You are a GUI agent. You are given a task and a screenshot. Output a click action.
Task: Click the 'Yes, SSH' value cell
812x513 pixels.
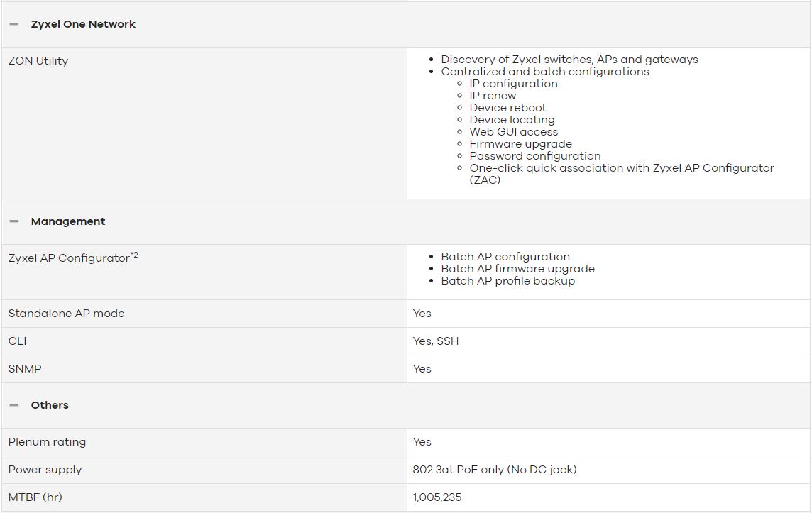point(608,341)
